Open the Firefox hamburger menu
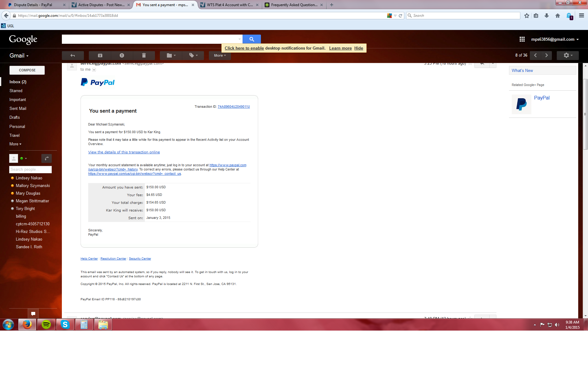Screen dimensions: 588x382 (x=582, y=16)
